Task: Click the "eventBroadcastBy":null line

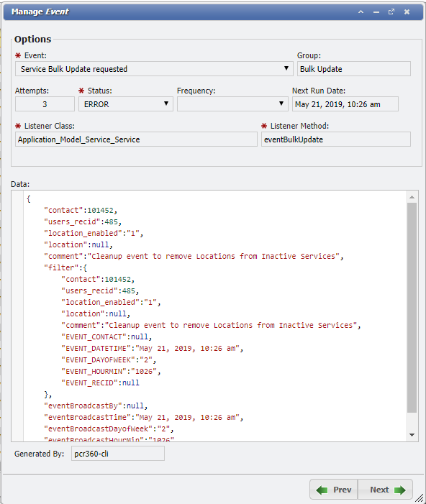Action: [x=96, y=406]
